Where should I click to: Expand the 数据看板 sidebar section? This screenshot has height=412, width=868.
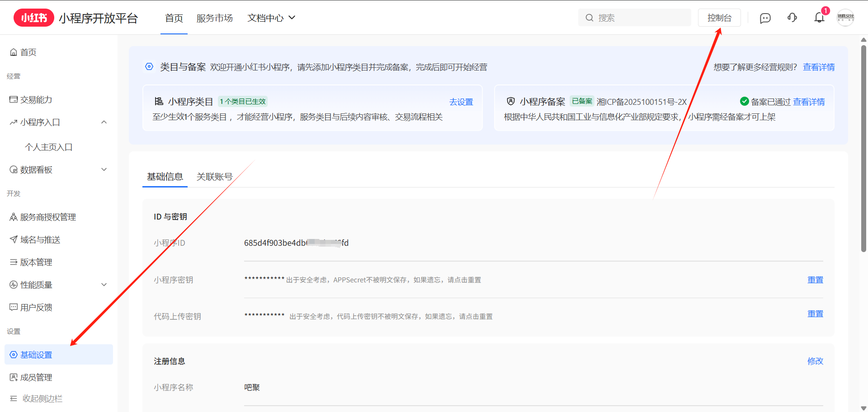tap(104, 170)
